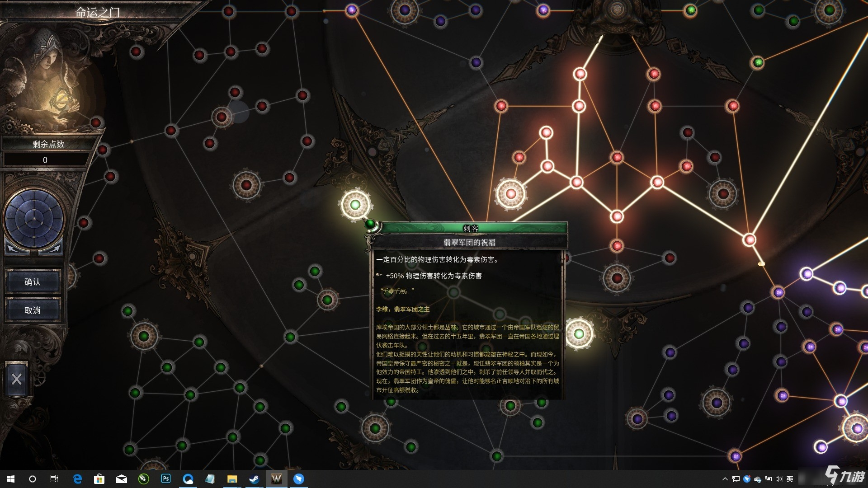Open Cortana search circle in taskbar

(33, 479)
